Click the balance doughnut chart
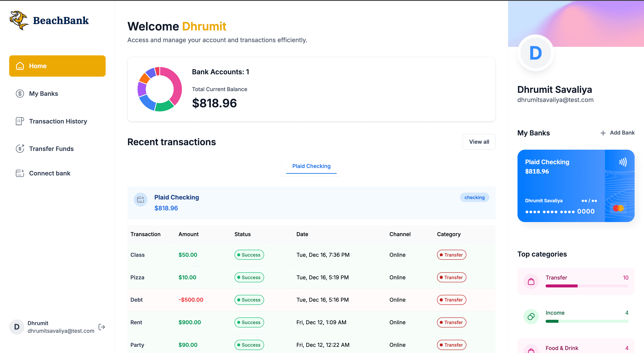Viewport: 644px width, 353px height. (x=160, y=89)
